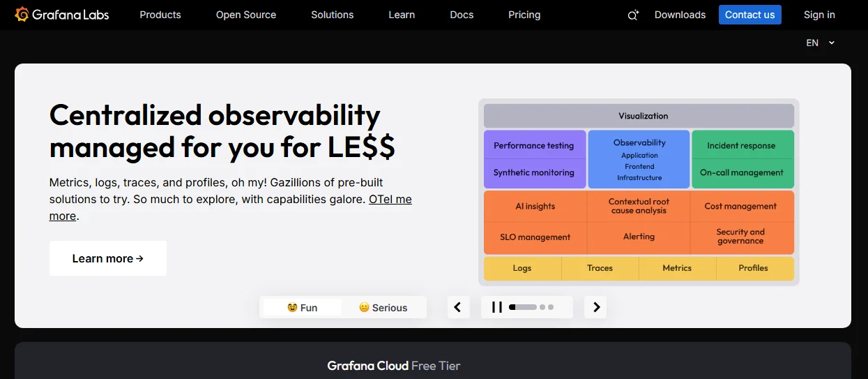The width and height of the screenshot is (868, 379).
Task: Open the AI sparkle search icon
Action: click(x=633, y=15)
